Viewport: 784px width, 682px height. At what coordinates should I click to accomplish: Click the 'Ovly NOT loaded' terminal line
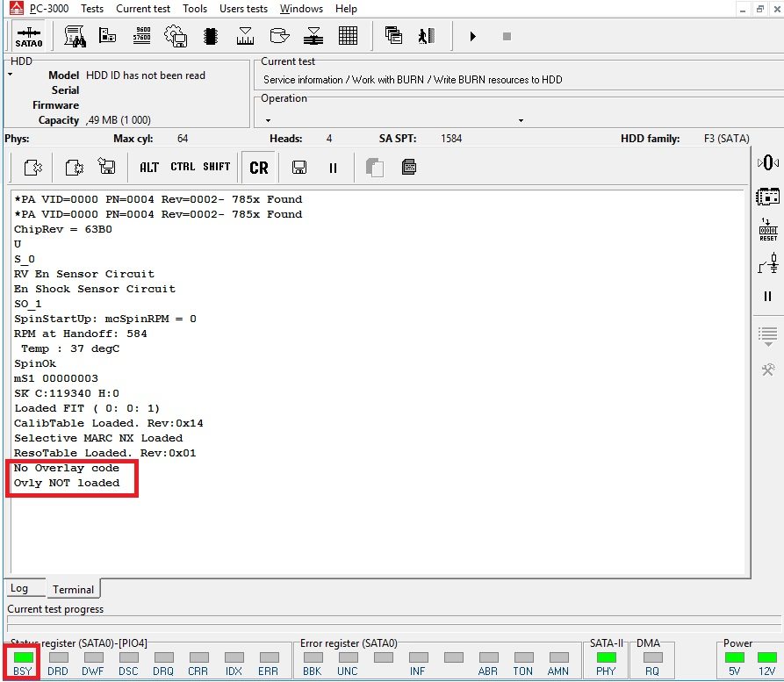coord(67,483)
